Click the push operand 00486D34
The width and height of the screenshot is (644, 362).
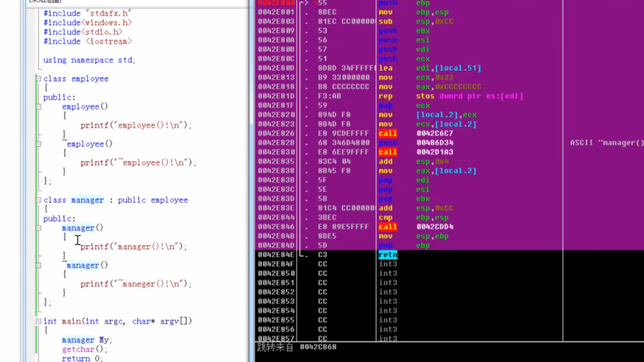[x=435, y=143]
